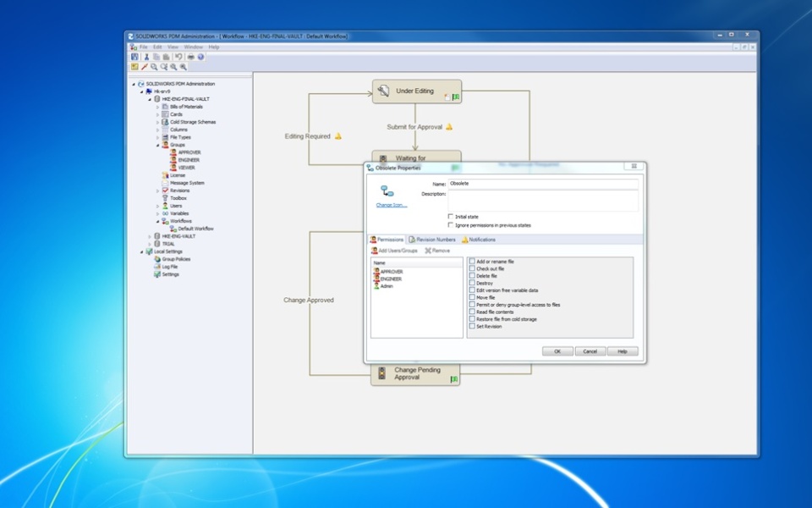Click the Log File icon
The height and width of the screenshot is (508, 812).
pos(157,267)
